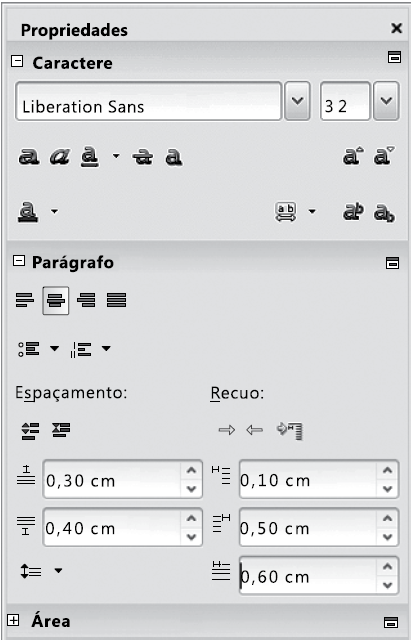Increase paragraph spacing icon
This screenshot has height=643, width=412.
(x=30, y=431)
